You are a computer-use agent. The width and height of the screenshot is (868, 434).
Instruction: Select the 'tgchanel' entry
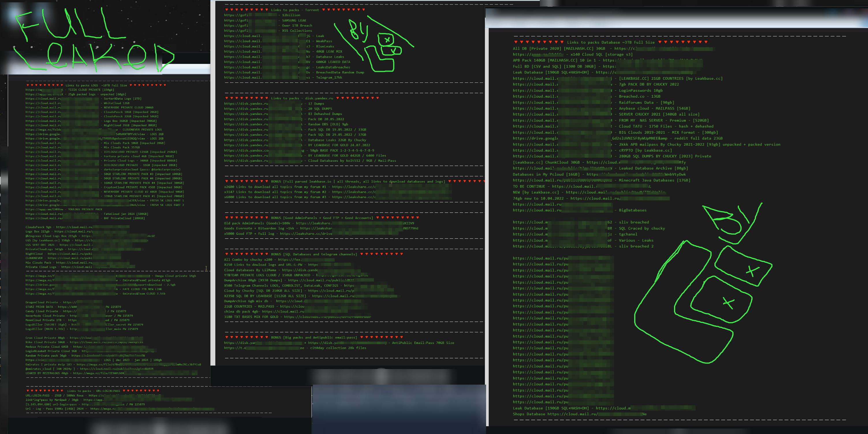(575, 234)
